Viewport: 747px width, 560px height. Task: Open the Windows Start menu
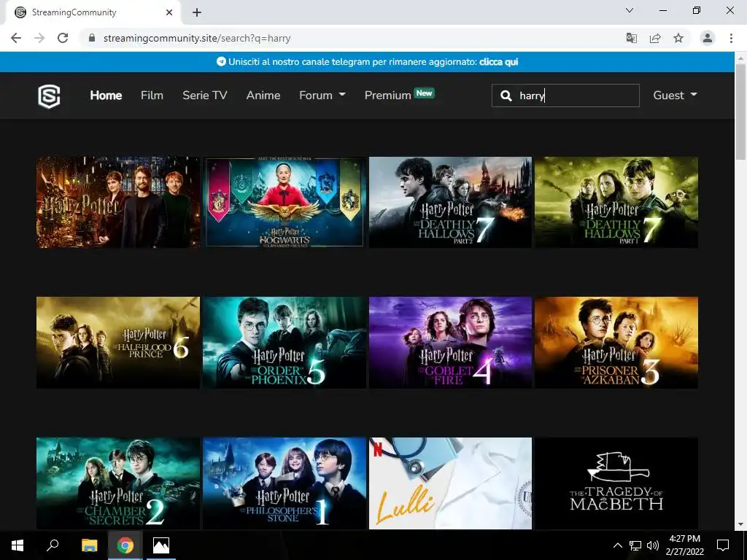tap(18, 545)
